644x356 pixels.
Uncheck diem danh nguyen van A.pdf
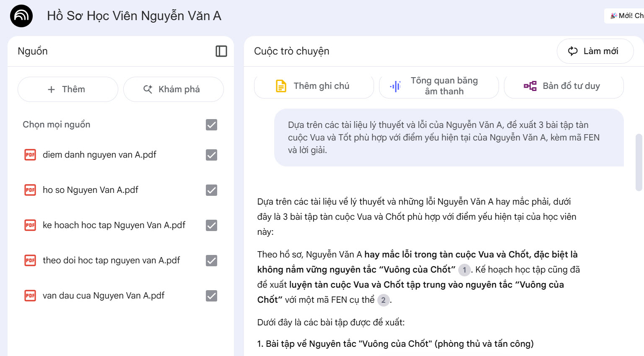coord(211,155)
